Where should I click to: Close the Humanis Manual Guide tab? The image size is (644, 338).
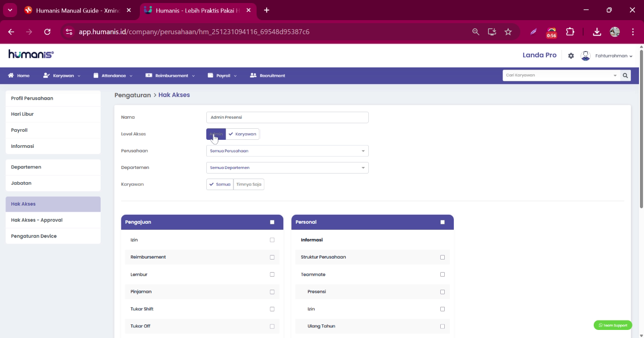click(129, 10)
